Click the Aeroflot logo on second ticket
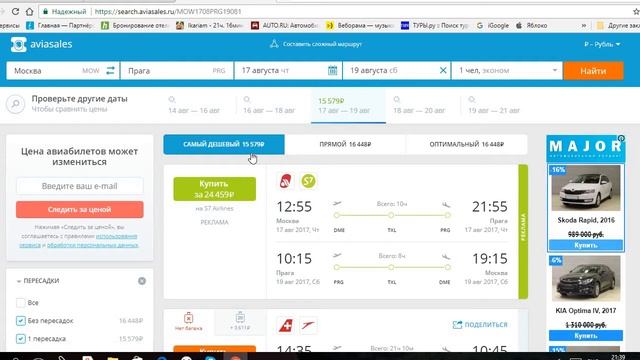 click(x=308, y=325)
